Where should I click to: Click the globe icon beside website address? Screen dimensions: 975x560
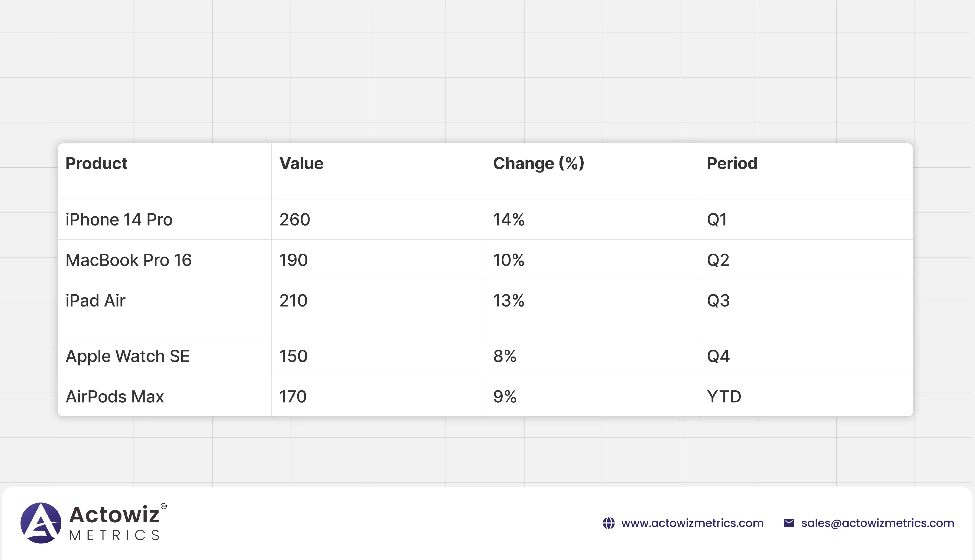608,523
